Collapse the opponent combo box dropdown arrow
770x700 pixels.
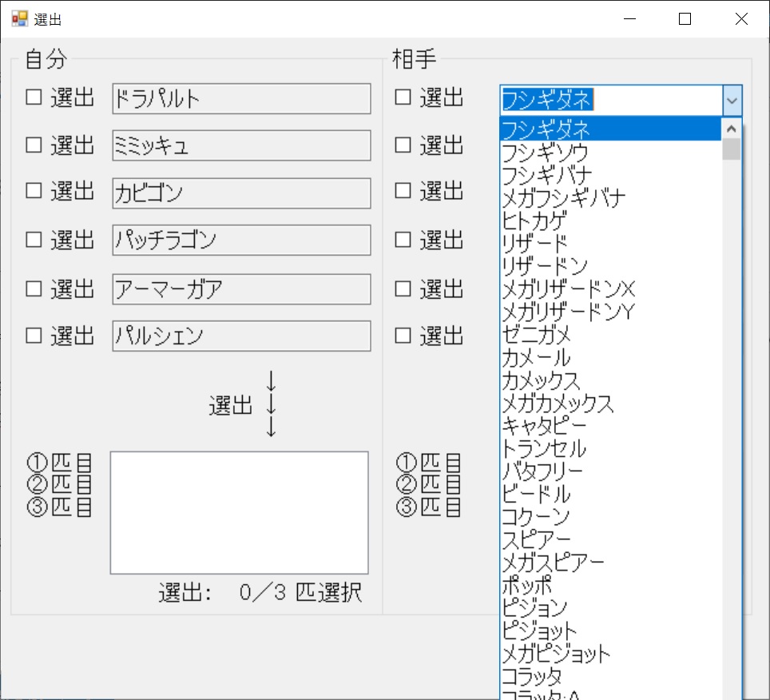(x=732, y=100)
